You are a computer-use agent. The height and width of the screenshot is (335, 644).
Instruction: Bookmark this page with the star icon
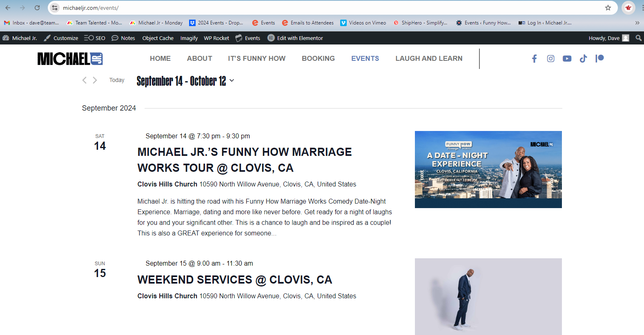click(608, 8)
